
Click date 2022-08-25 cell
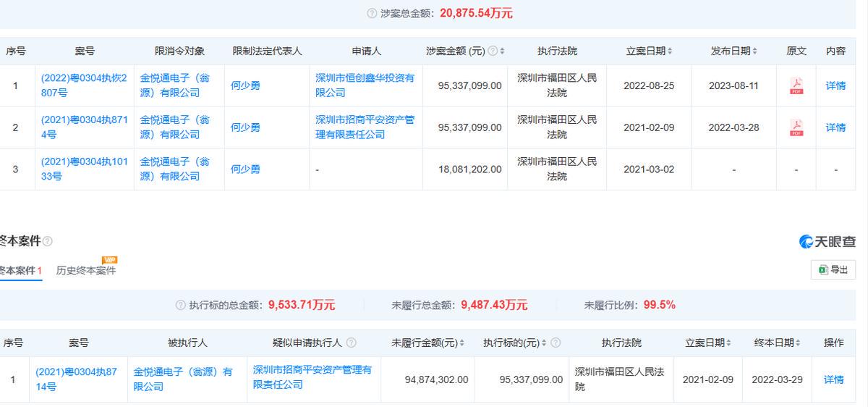tap(648, 85)
